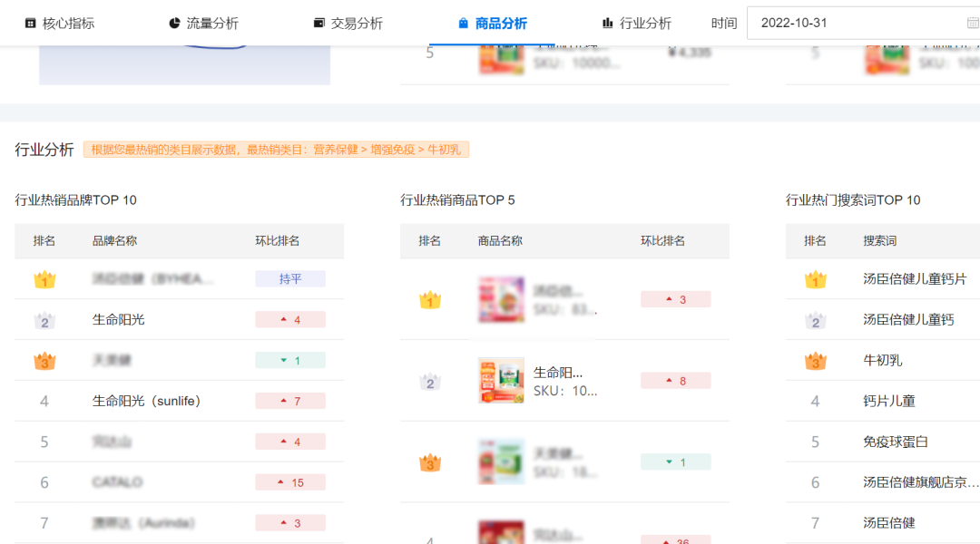Open product thumbnail in rank 1 row
This screenshot has height=544, width=980.
click(501, 300)
